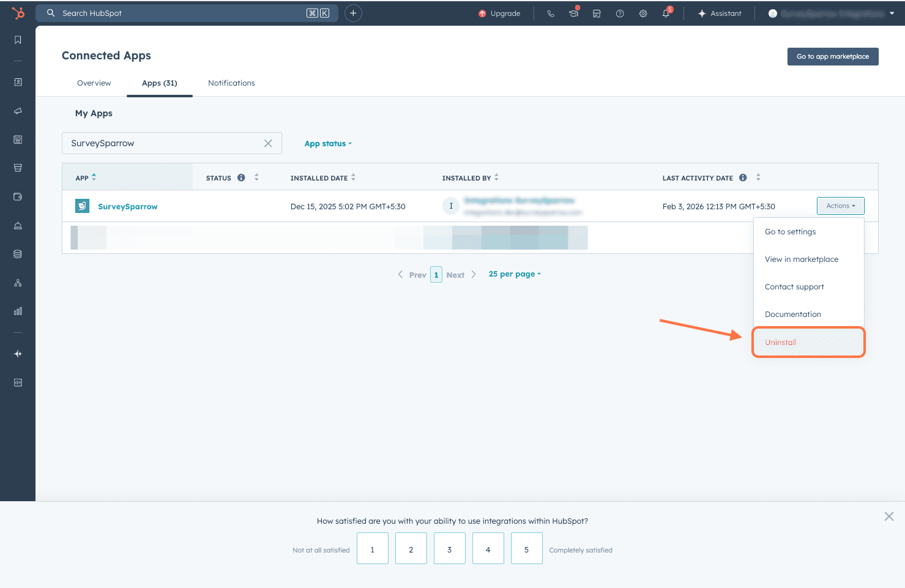Open the marketplace storefront icon
The width and height of the screenshot is (905, 588).
click(x=597, y=13)
